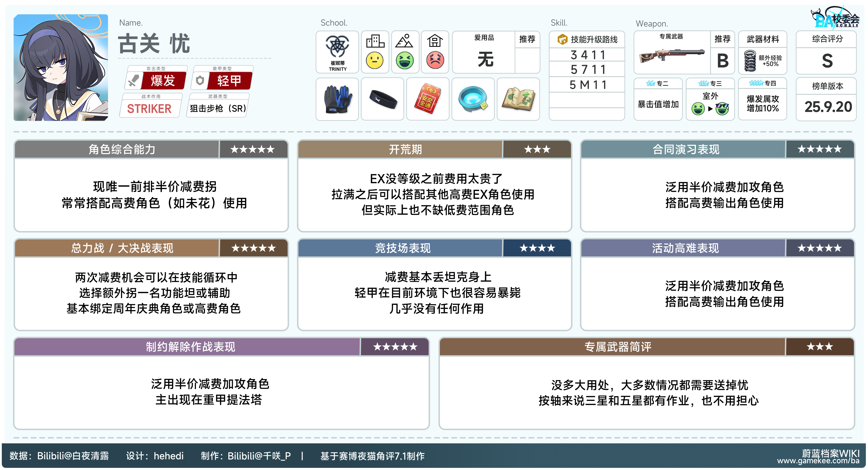Open the character portrait thumbnail
Viewport: 868px width, 470px height.
tap(61, 67)
